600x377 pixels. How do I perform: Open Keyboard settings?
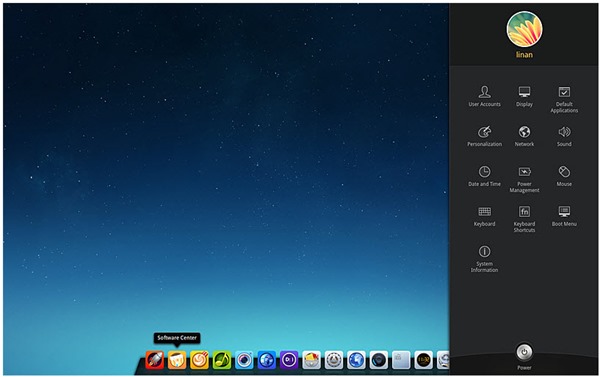click(484, 216)
